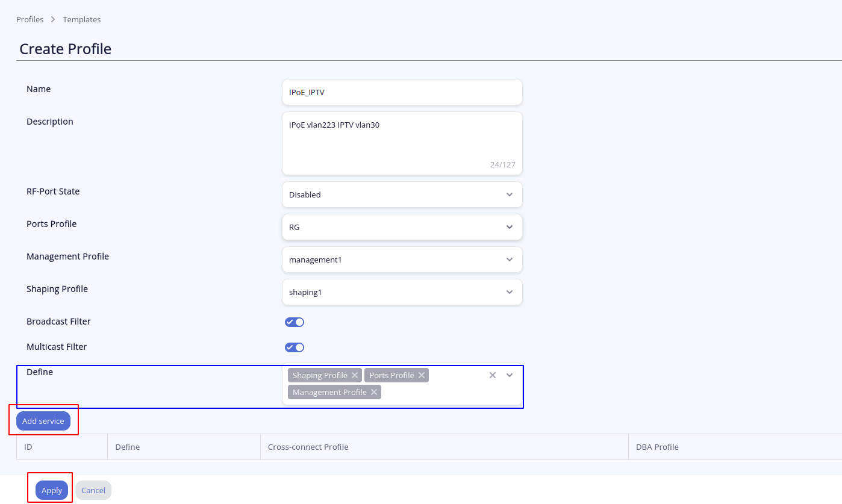Click the Add service button
This screenshot has height=504, width=842.
pos(43,421)
